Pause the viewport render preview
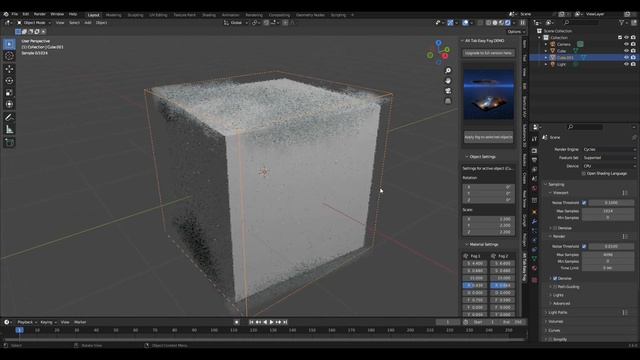 [x=522, y=23]
